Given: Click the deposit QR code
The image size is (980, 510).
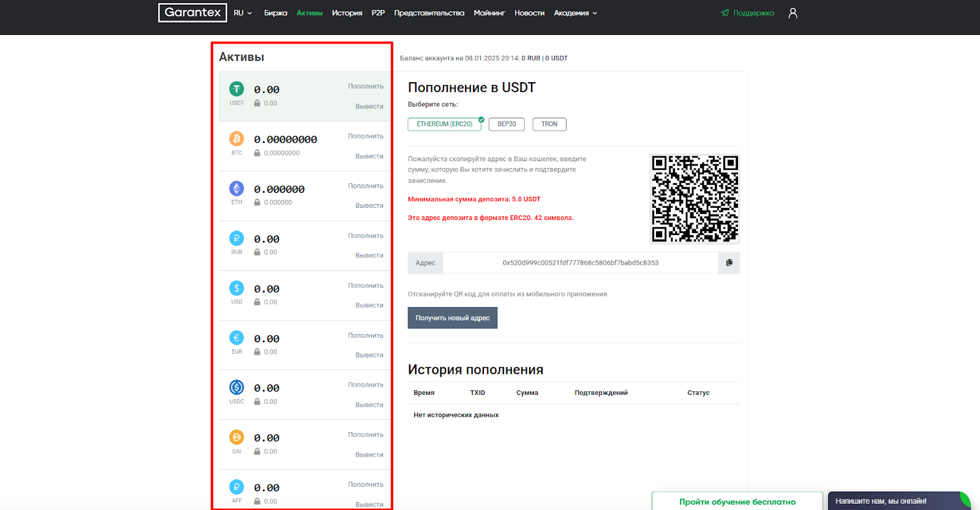Looking at the screenshot, I should 695,199.
